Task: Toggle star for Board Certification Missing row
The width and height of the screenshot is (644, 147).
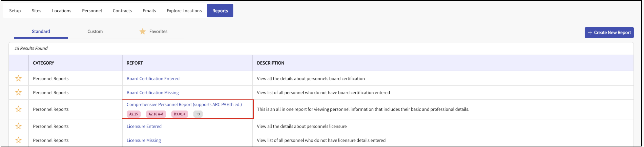Action: 18,92
